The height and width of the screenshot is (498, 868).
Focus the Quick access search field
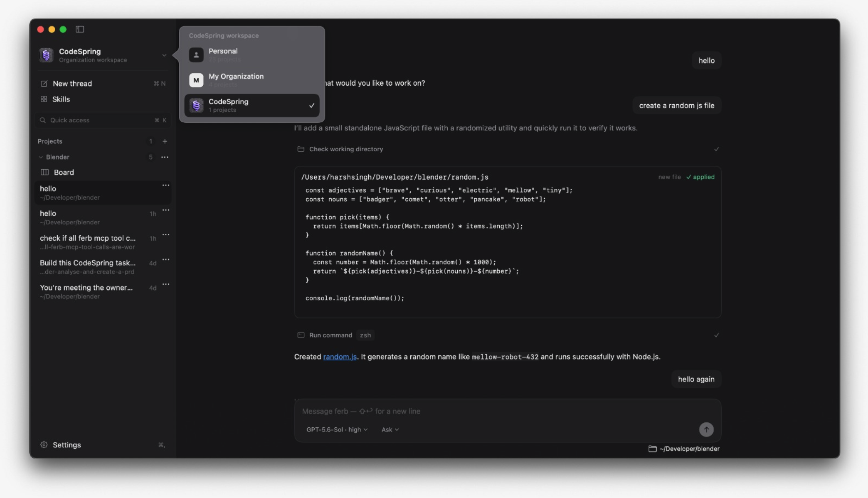(x=103, y=120)
